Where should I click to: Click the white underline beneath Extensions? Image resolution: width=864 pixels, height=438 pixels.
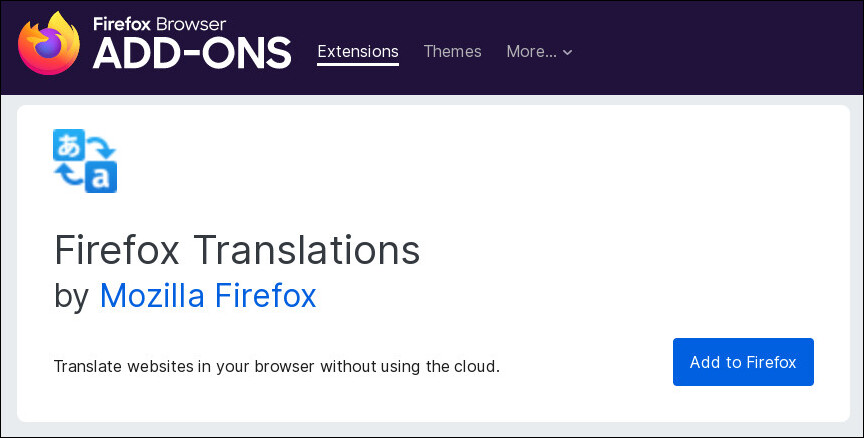coord(358,64)
